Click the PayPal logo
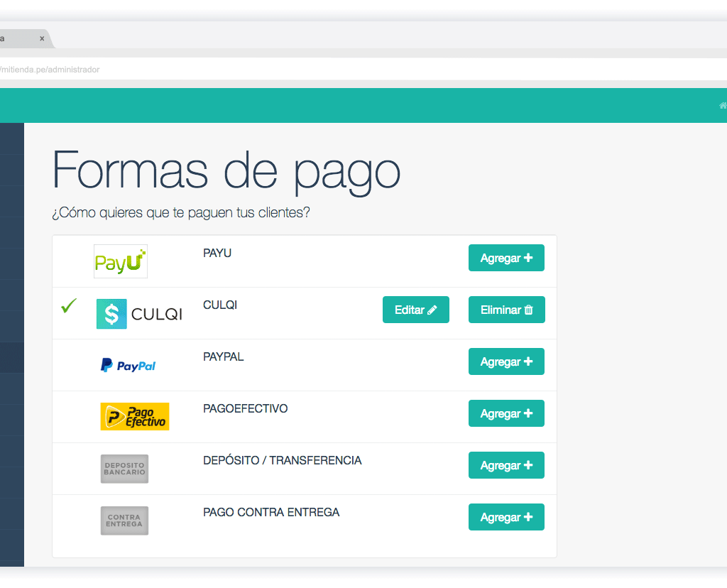 pyautogui.click(x=128, y=366)
